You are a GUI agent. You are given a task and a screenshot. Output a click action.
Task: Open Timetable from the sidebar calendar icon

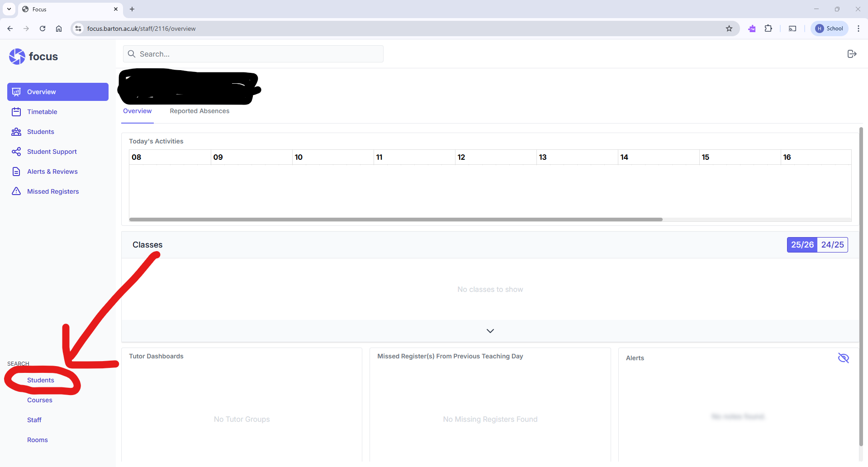[x=16, y=112]
